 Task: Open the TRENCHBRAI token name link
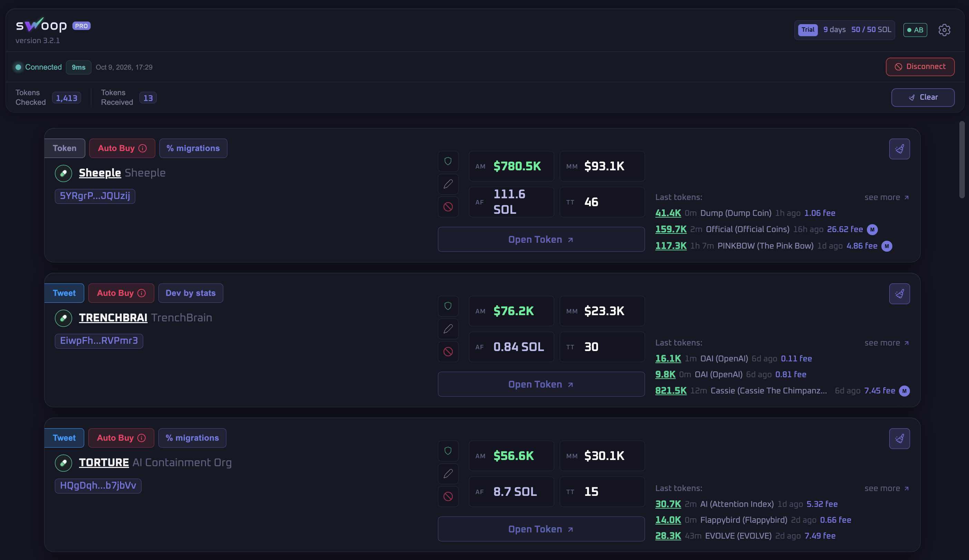113,318
